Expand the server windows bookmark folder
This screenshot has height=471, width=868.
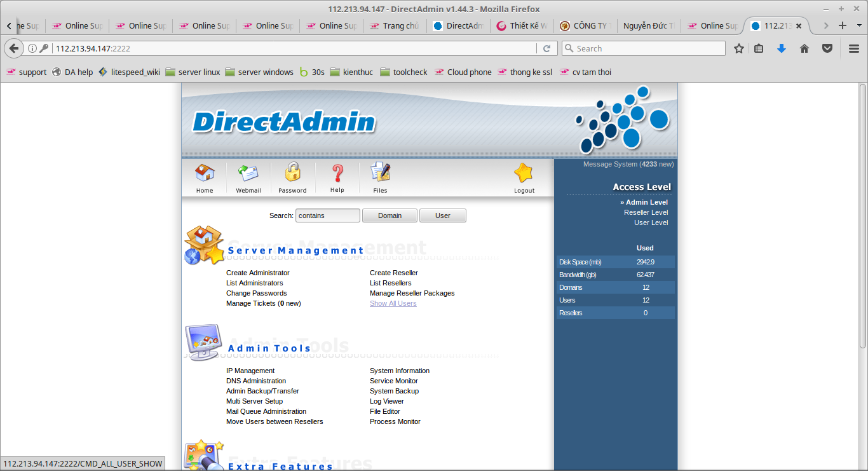pyautogui.click(x=259, y=72)
